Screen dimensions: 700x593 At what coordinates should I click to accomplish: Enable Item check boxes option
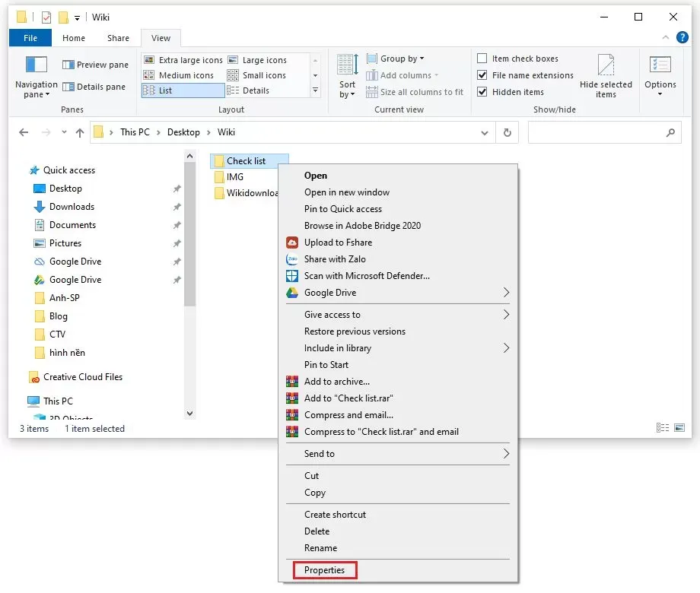[x=482, y=59]
